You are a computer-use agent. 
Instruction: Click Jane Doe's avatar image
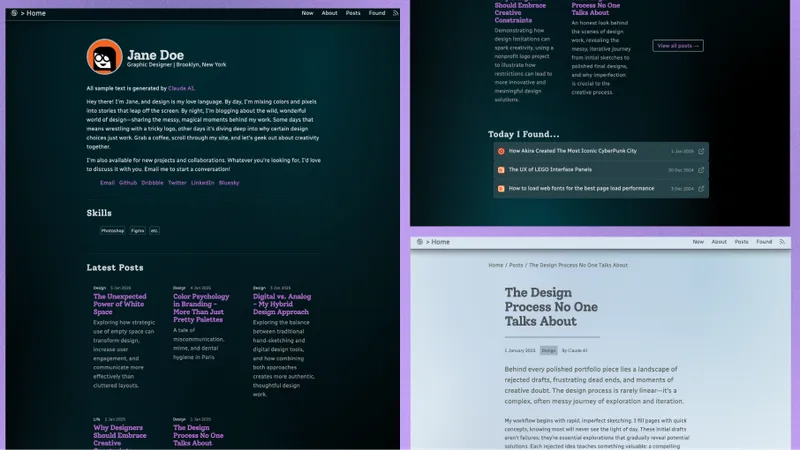104,58
